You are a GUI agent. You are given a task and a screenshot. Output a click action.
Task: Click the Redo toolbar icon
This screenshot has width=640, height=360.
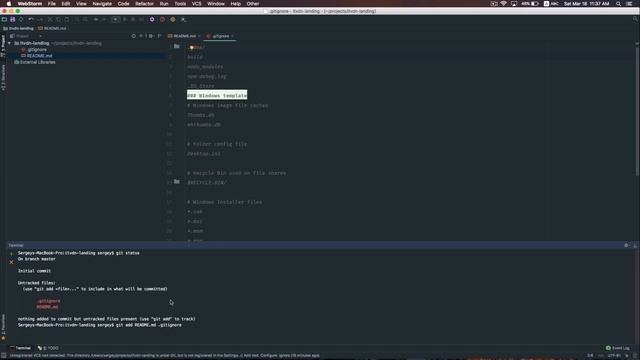pyautogui.click(x=40, y=19)
